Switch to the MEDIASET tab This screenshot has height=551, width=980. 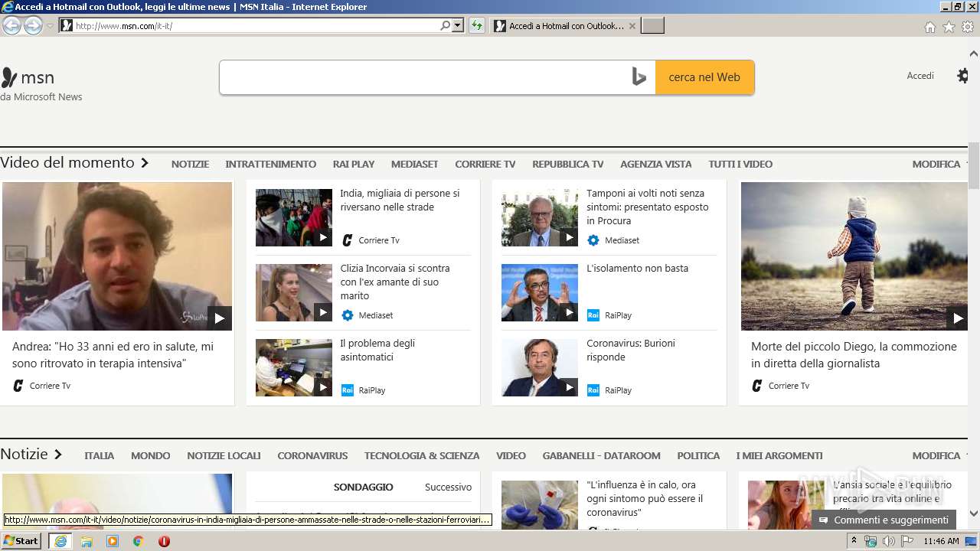point(415,164)
